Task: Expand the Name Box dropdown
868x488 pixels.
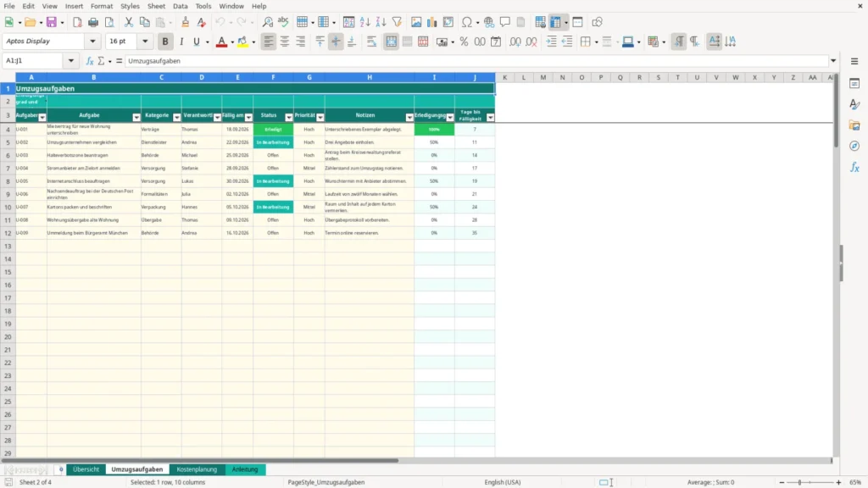Action: (71, 61)
